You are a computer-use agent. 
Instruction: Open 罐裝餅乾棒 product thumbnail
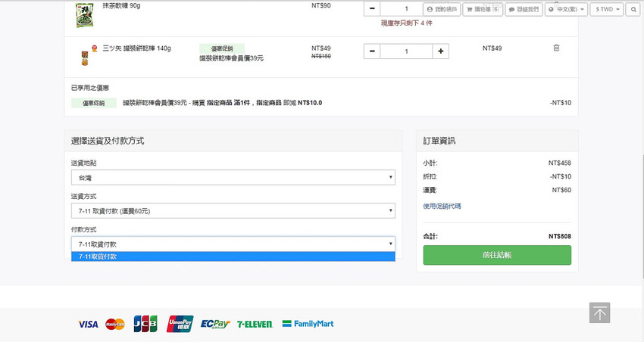(85, 58)
